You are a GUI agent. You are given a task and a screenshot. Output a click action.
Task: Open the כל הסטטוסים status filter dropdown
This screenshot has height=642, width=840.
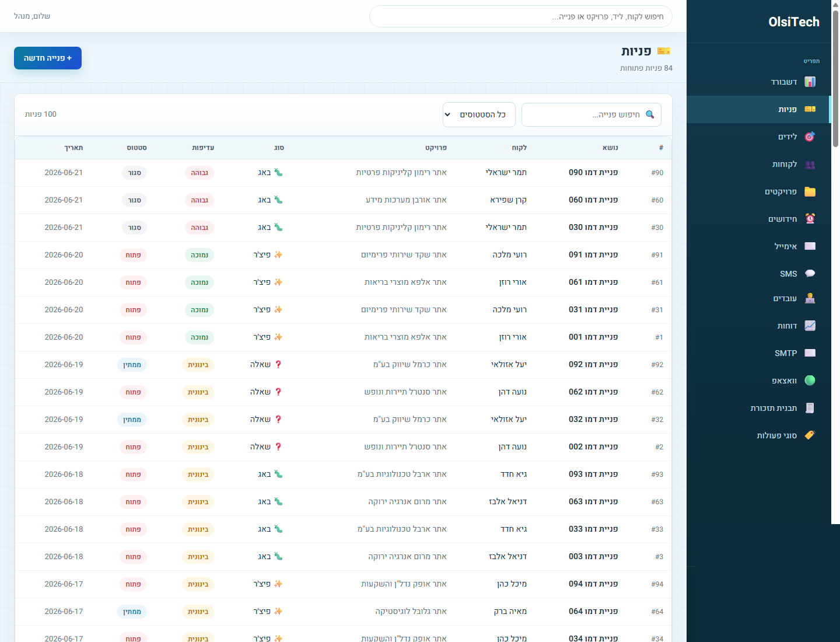(x=479, y=114)
